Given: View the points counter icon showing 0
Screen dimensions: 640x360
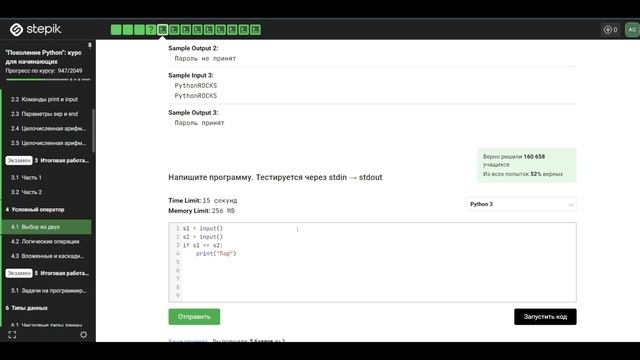Looking at the screenshot, I should 610,30.
